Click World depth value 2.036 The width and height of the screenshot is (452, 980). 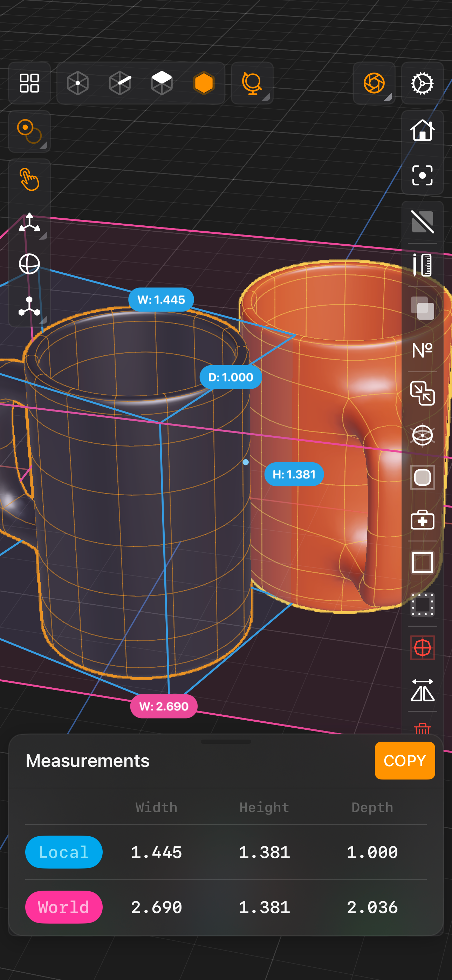pyautogui.click(x=372, y=907)
